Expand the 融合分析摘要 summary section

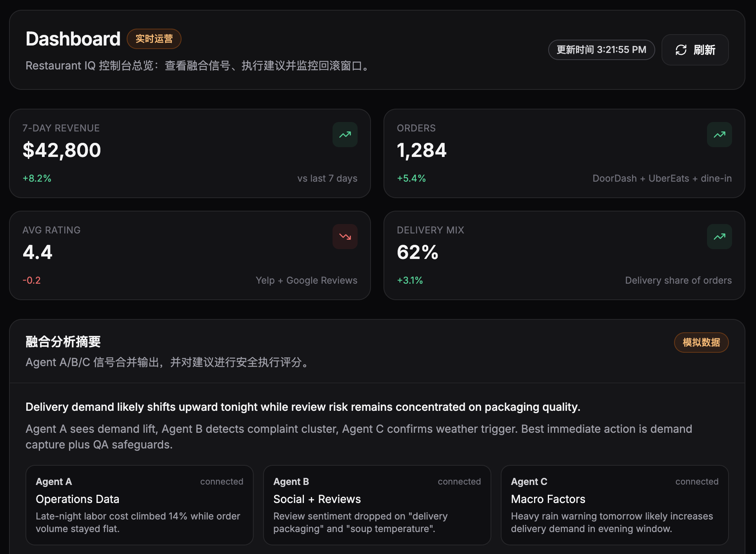tap(63, 341)
